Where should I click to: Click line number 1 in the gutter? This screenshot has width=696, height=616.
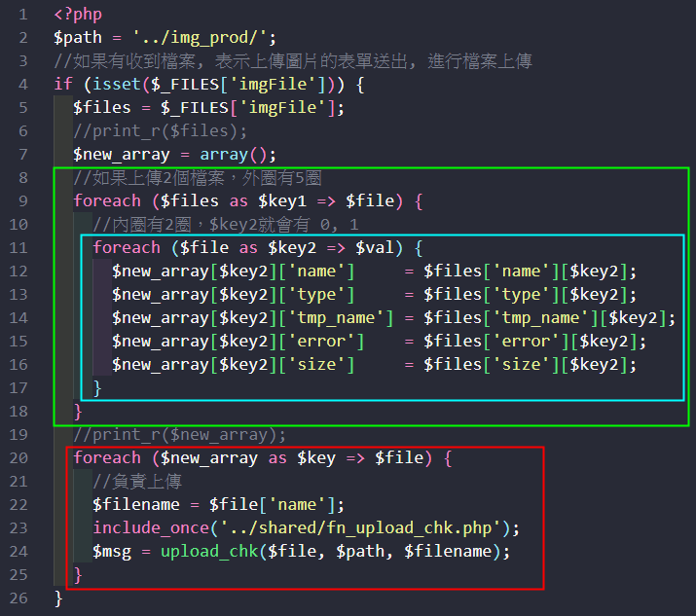coord(23,16)
